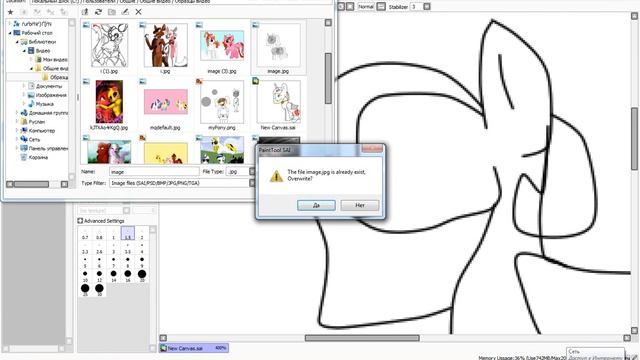Select the Видео library in the tree
This screenshot has height=360, width=640.
[x=43, y=51]
